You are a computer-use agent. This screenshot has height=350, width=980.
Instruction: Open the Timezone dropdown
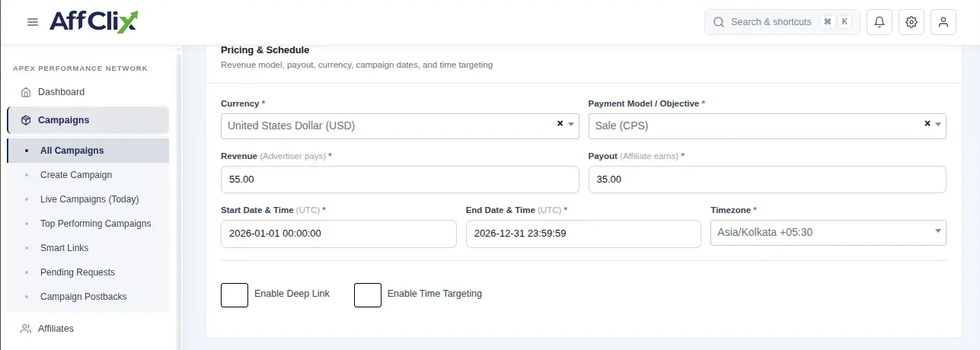pyautogui.click(x=828, y=232)
